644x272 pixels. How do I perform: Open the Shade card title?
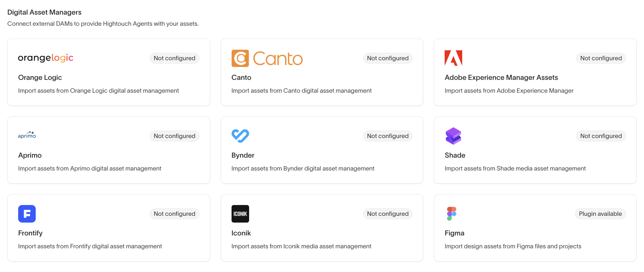click(455, 155)
